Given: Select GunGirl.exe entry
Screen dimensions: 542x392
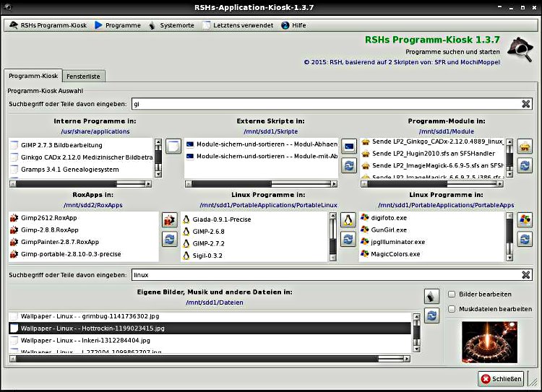Looking at the screenshot, I should point(432,230).
